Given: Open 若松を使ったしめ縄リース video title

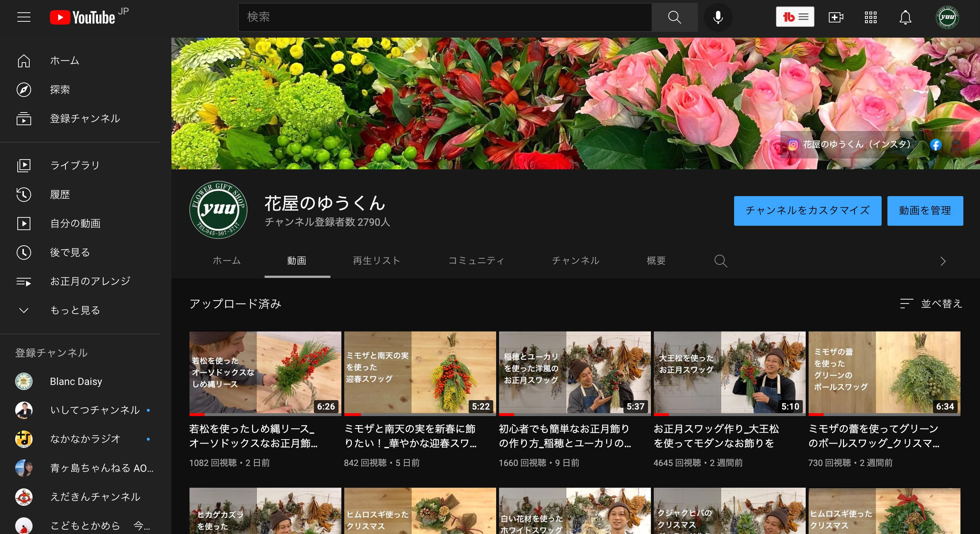Looking at the screenshot, I should 254,436.
